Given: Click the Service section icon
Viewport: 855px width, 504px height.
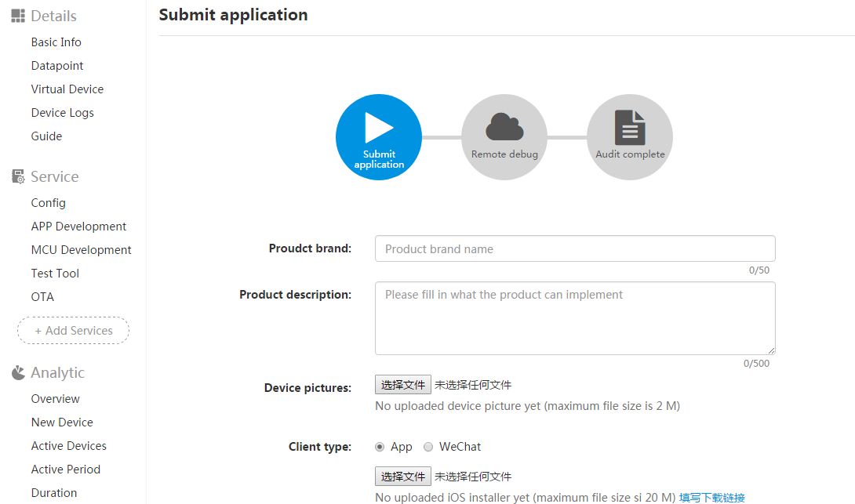Looking at the screenshot, I should (16, 176).
